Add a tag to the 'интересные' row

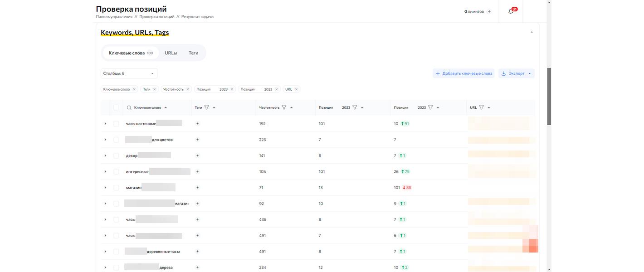pyautogui.click(x=197, y=171)
